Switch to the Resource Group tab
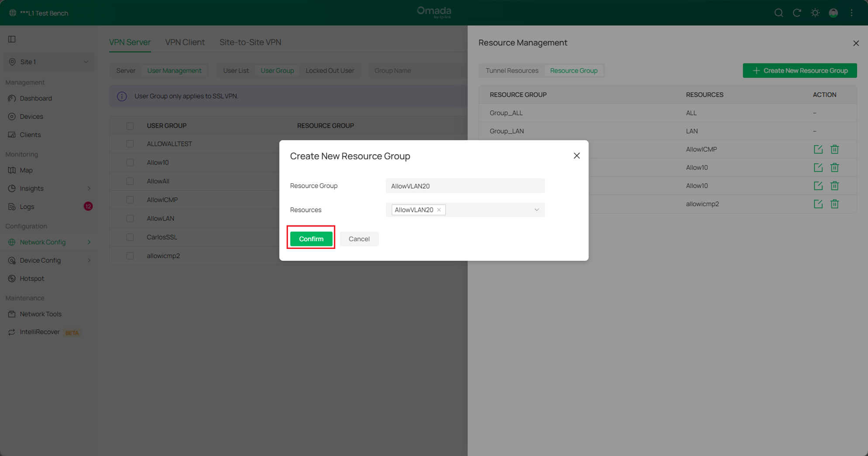This screenshot has height=456, width=868. 574,71
